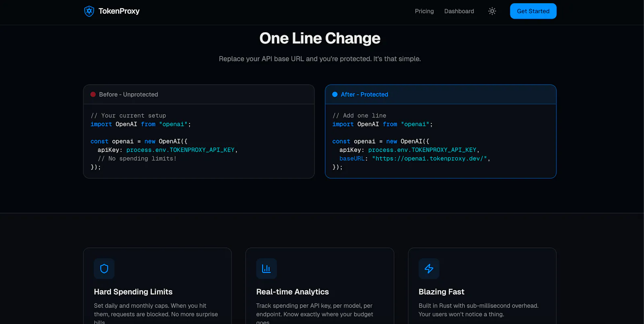644x324 pixels.
Task: Click the "After - Protected" label
Action: pyautogui.click(x=364, y=94)
